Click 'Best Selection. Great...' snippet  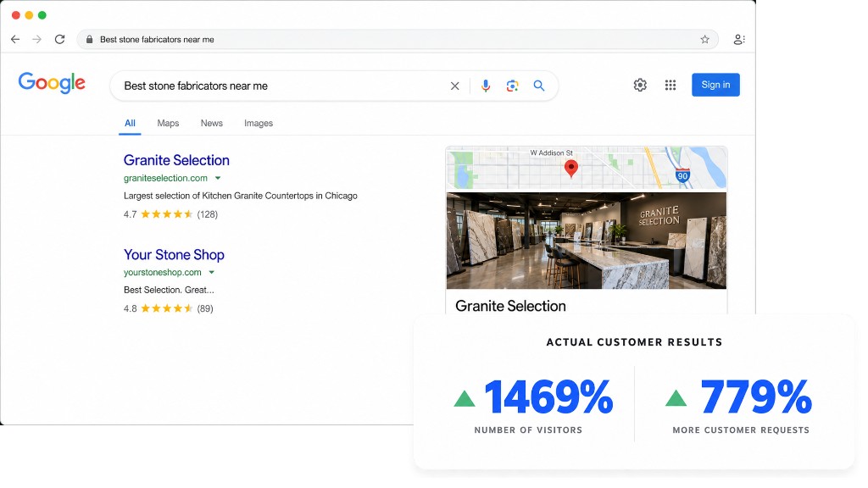click(169, 290)
